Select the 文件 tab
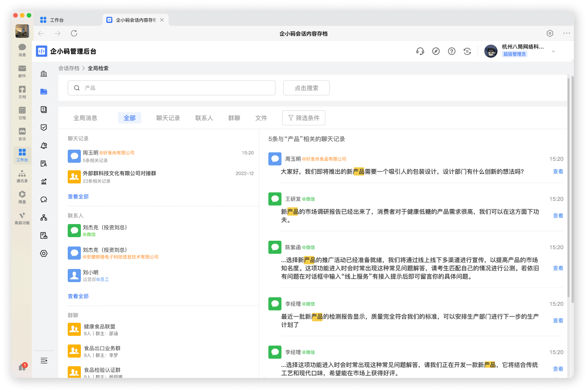Viewport: 588px width, 392px height. pos(261,118)
